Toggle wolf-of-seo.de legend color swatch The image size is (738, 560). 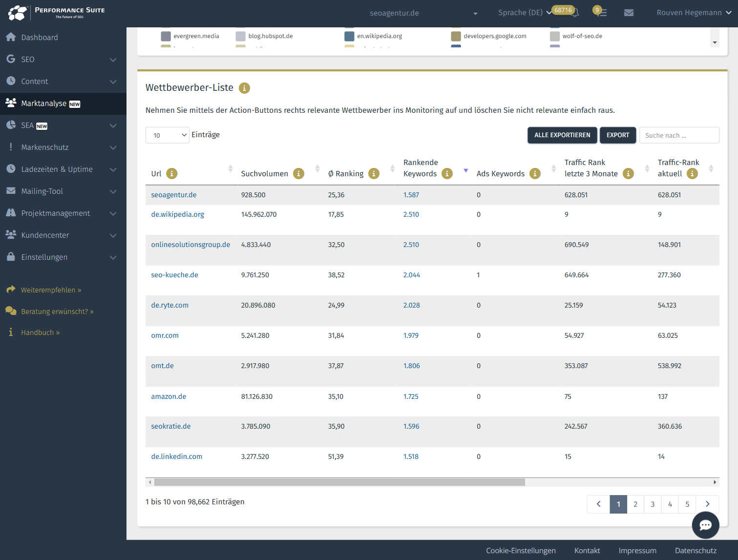(x=555, y=36)
